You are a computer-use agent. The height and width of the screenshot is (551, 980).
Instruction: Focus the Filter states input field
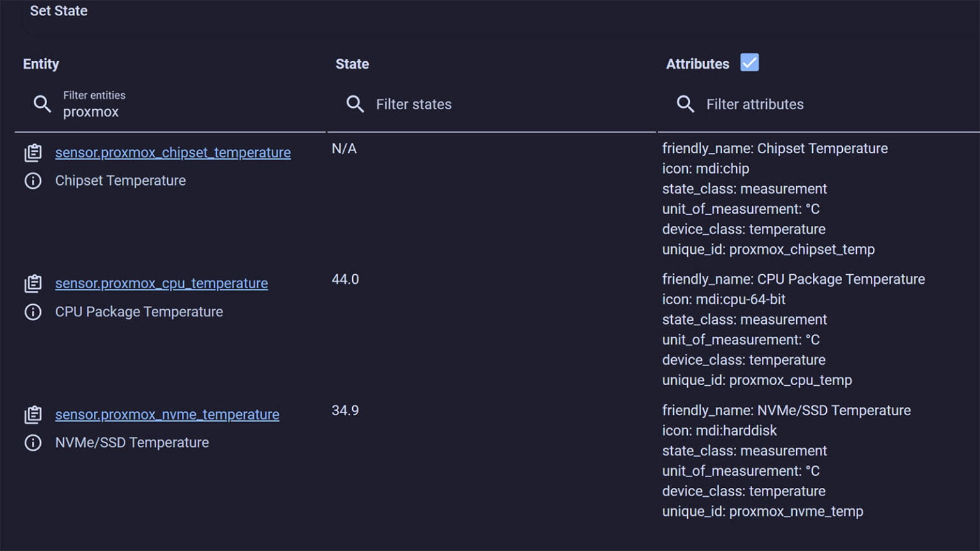[x=492, y=105]
